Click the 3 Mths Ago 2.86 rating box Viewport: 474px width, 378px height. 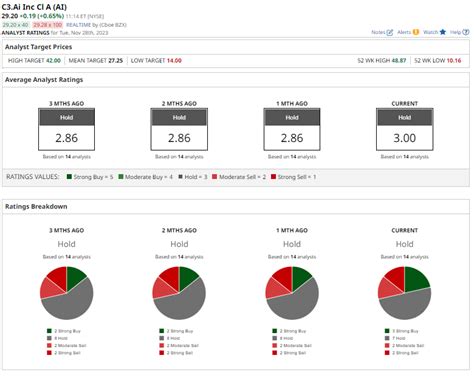pyautogui.click(x=67, y=129)
